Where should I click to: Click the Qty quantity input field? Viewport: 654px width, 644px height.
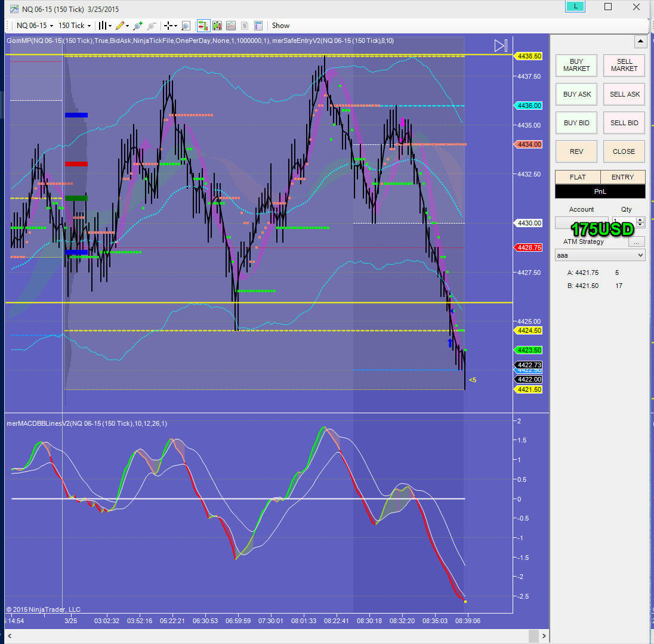point(624,222)
